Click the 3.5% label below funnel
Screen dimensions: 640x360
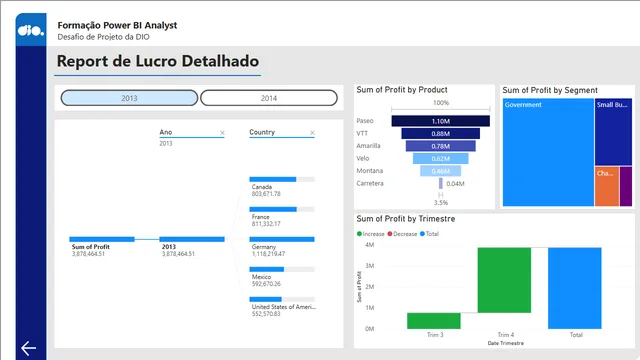click(x=441, y=202)
